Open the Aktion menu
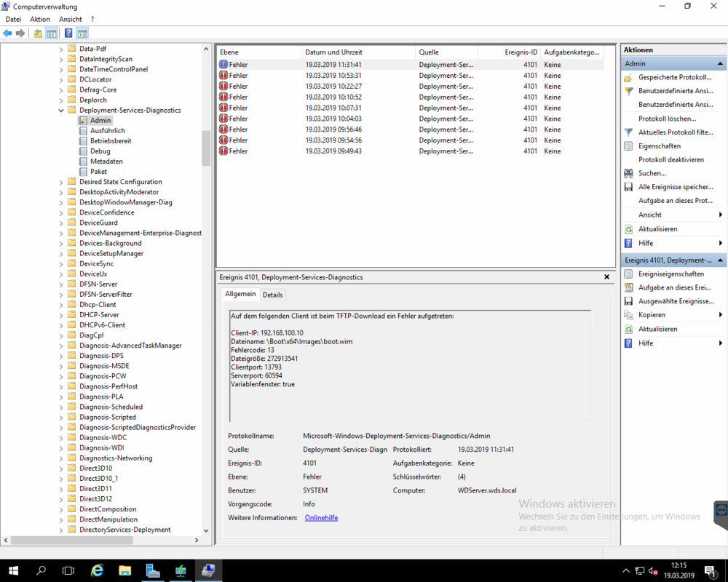Viewport: 728px width, 582px height. click(40, 19)
